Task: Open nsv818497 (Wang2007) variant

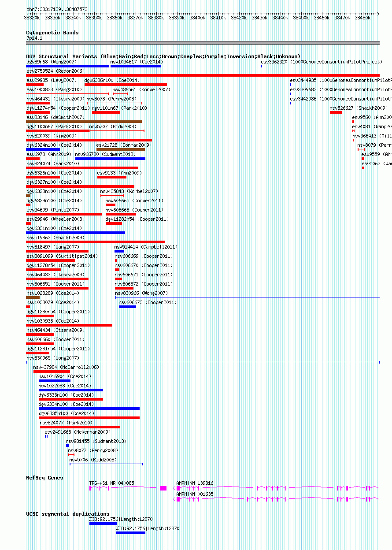Action: tap(52, 247)
